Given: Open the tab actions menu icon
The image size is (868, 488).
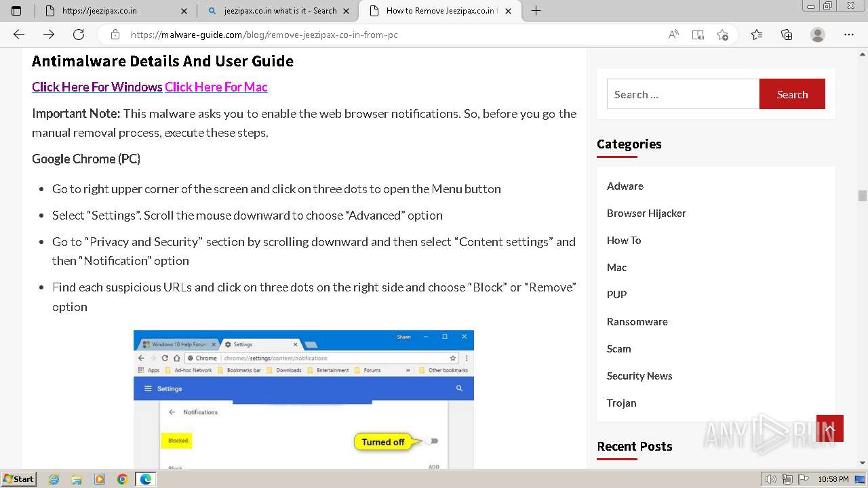Looking at the screenshot, I should click(x=16, y=11).
